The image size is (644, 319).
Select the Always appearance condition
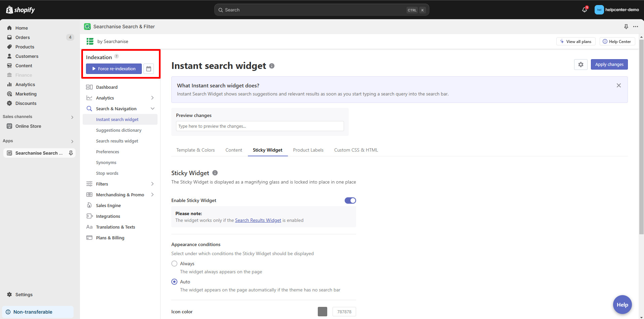(174, 263)
